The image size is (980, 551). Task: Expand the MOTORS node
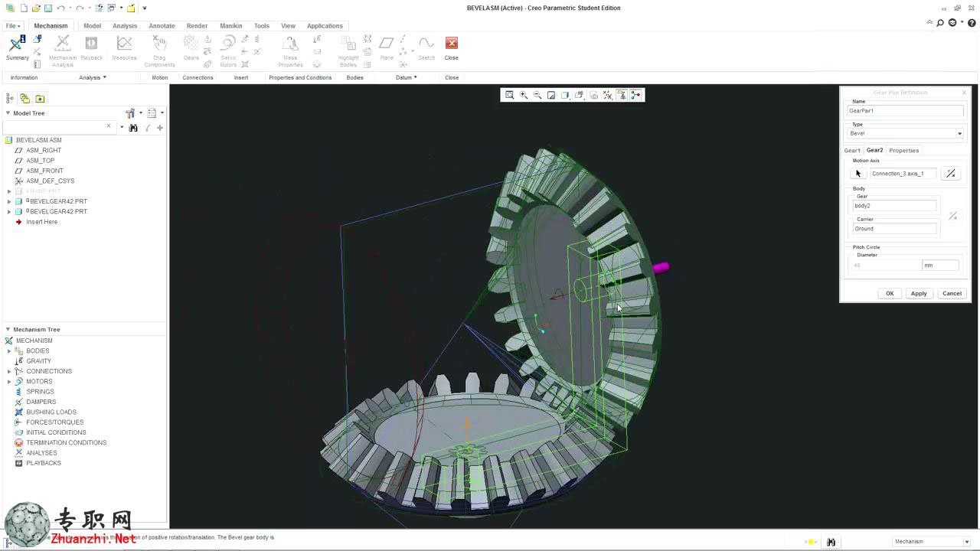[9, 381]
